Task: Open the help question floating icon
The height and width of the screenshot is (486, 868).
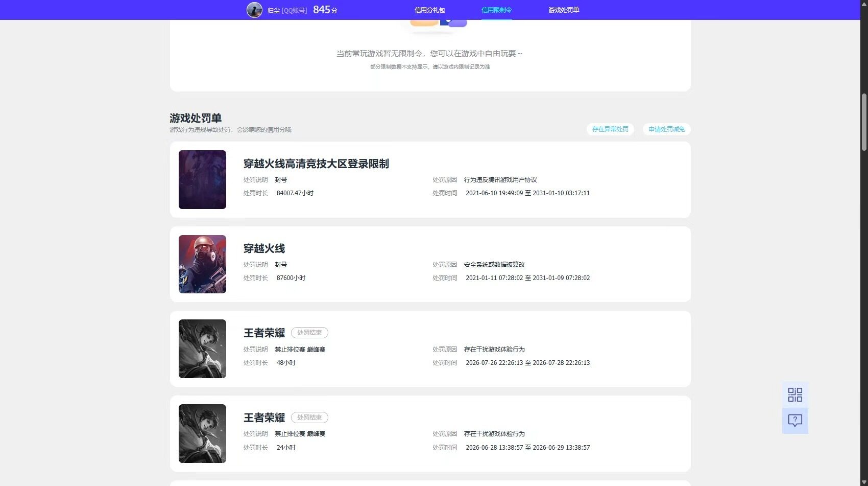Action: tap(795, 421)
